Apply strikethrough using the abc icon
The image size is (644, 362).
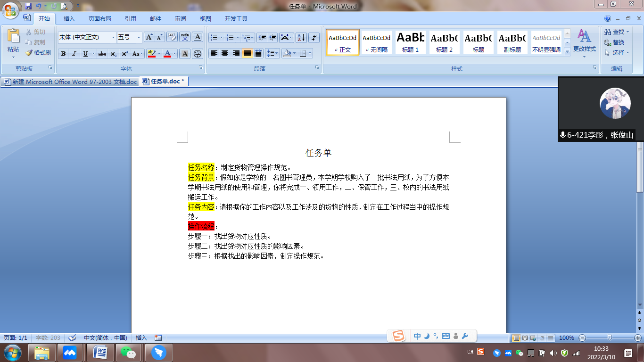coord(102,54)
